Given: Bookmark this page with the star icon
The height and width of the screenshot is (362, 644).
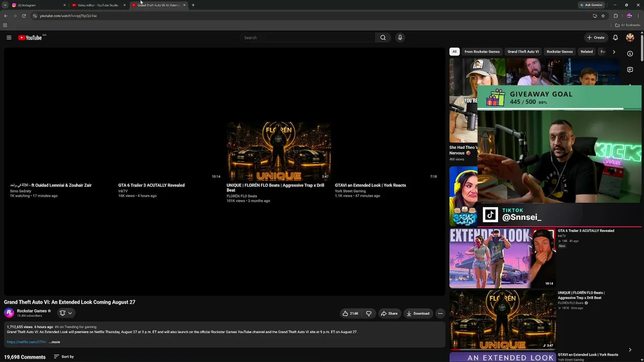Looking at the screenshot, I should [x=603, y=16].
